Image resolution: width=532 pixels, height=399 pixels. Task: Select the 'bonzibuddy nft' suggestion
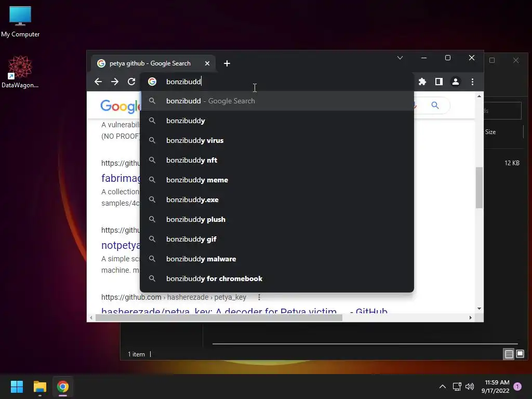[277, 160]
